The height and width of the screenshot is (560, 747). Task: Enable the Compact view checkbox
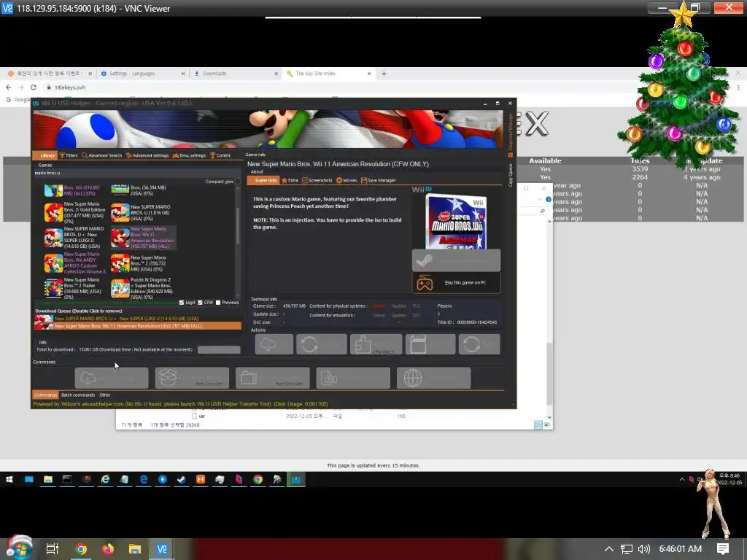237,182
